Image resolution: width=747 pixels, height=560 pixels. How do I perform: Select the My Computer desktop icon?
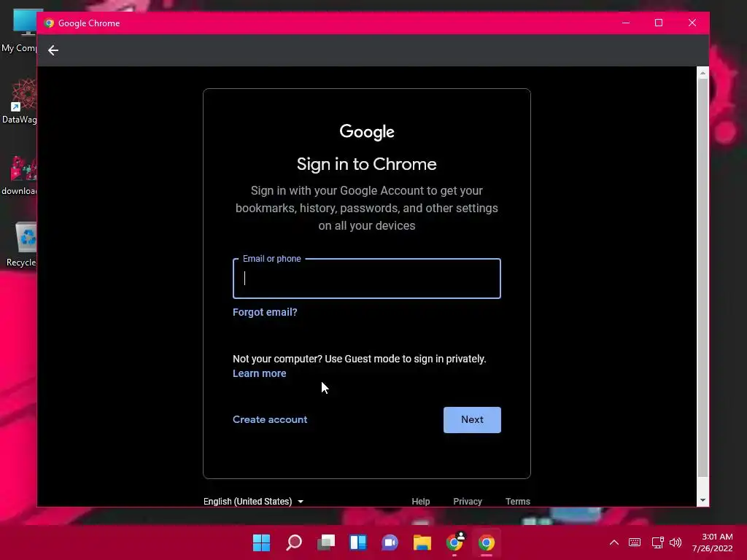pyautogui.click(x=19, y=31)
